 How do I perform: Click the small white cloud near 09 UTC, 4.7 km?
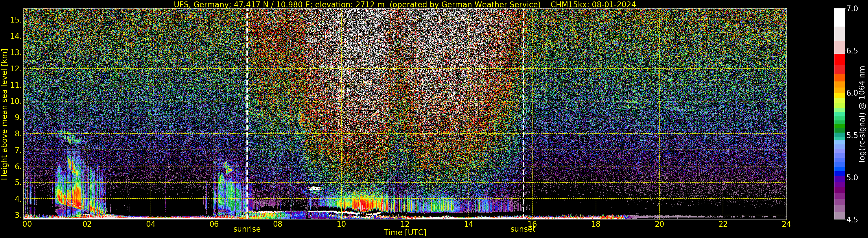point(315,189)
